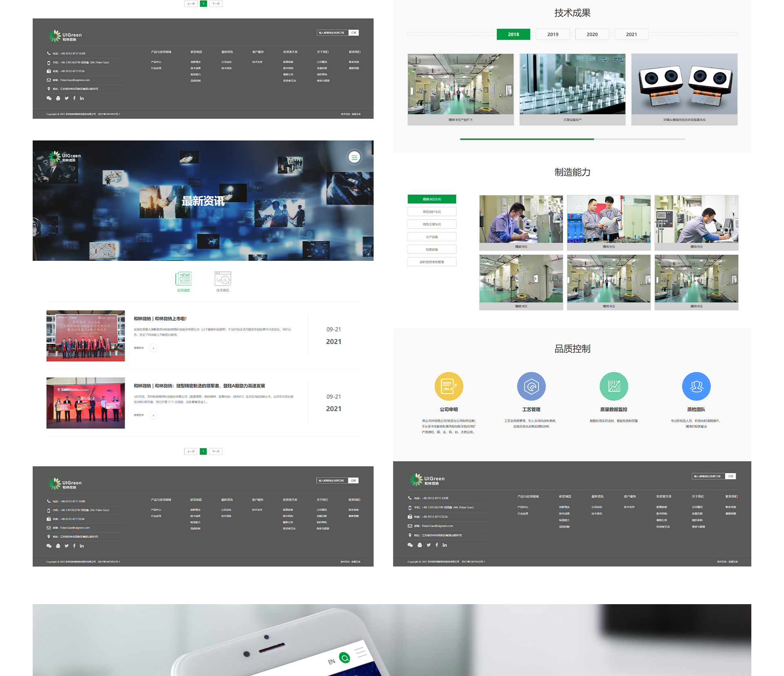Viewport: 784px width, 676px height.
Task: Open article about 微型精密制造的领军者
Action: tap(199, 386)
